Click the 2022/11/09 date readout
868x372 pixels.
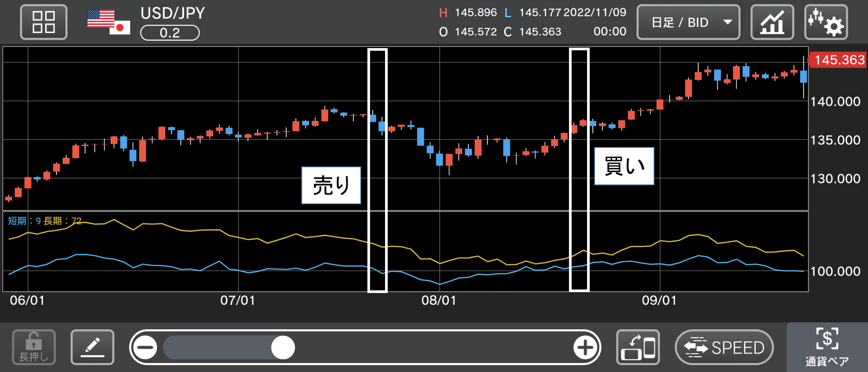[595, 12]
